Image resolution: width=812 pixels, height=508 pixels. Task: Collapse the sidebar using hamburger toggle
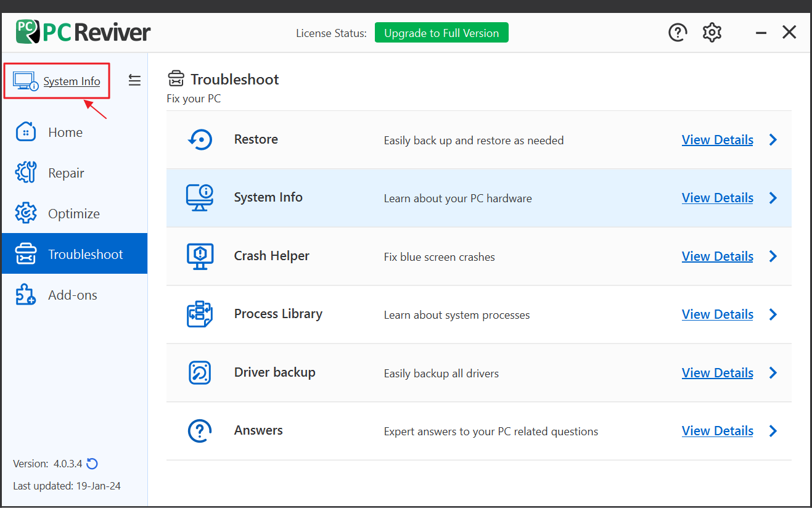click(x=134, y=80)
